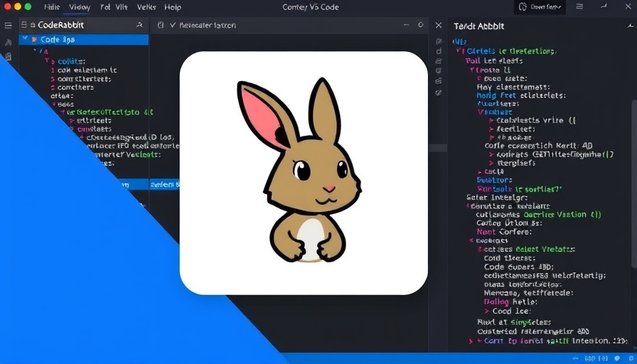Click the leftmost small status bar icon at right

click(577, 359)
